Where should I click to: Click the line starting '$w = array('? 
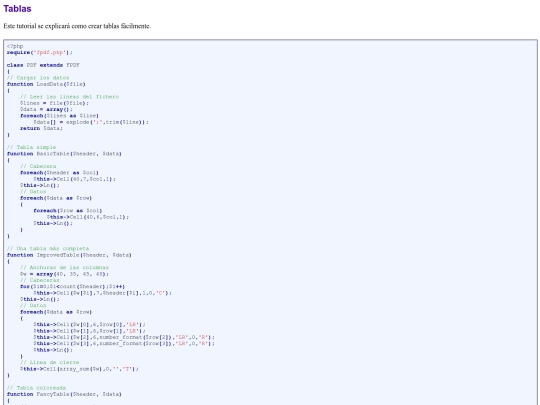tap(64, 274)
